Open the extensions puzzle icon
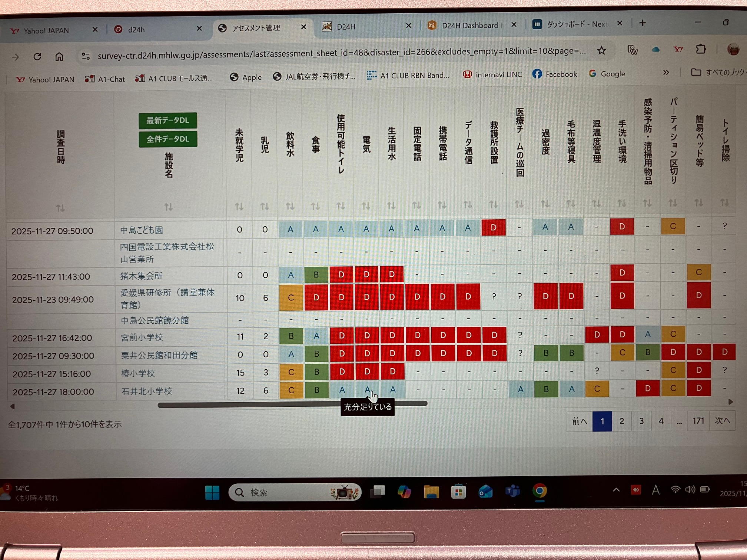 pos(700,49)
